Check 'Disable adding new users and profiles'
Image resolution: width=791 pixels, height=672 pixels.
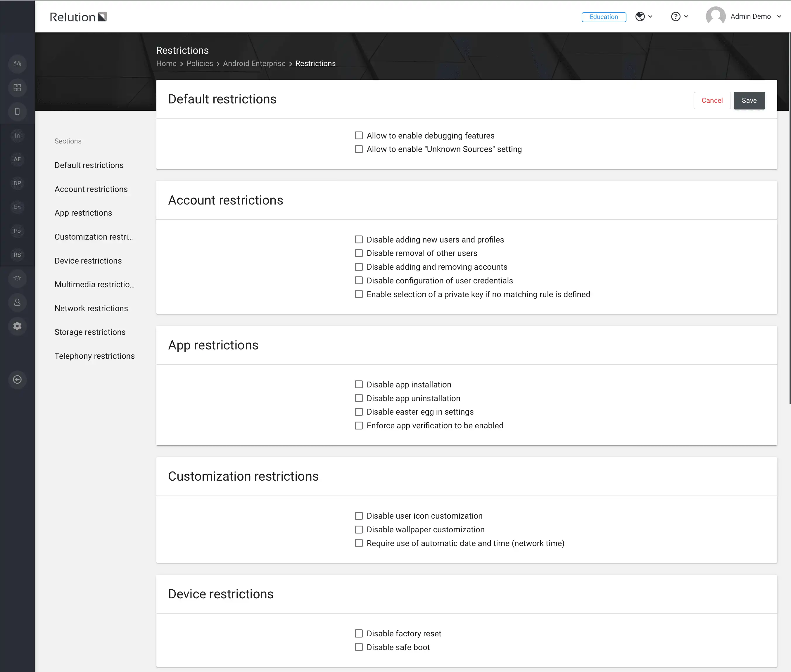tap(359, 240)
